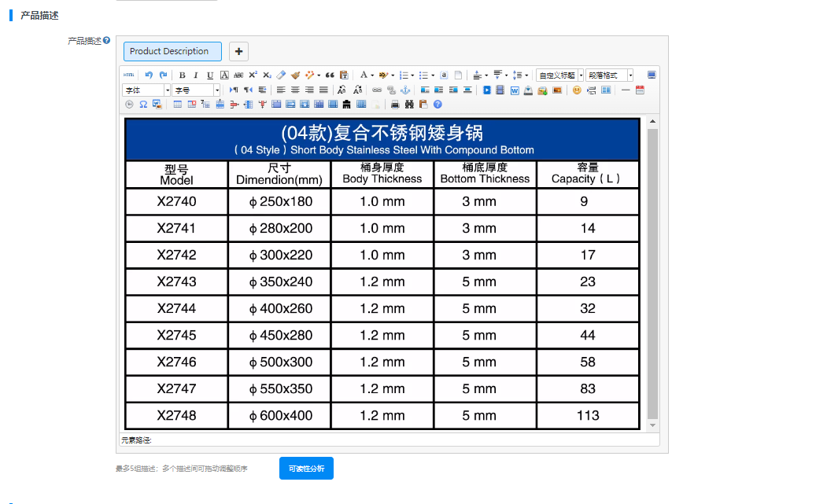
Task: Toggle bold formatting
Action: tap(183, 75)
